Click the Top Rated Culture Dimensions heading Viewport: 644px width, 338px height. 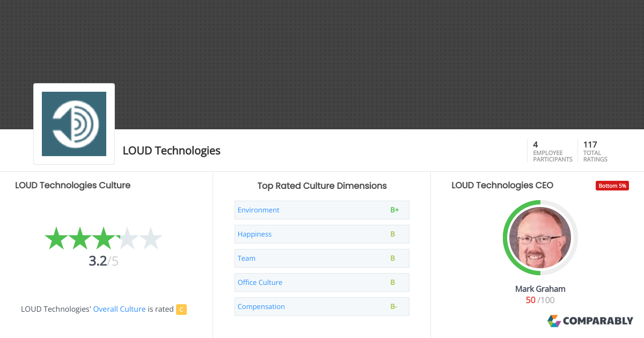coord(322,186)
